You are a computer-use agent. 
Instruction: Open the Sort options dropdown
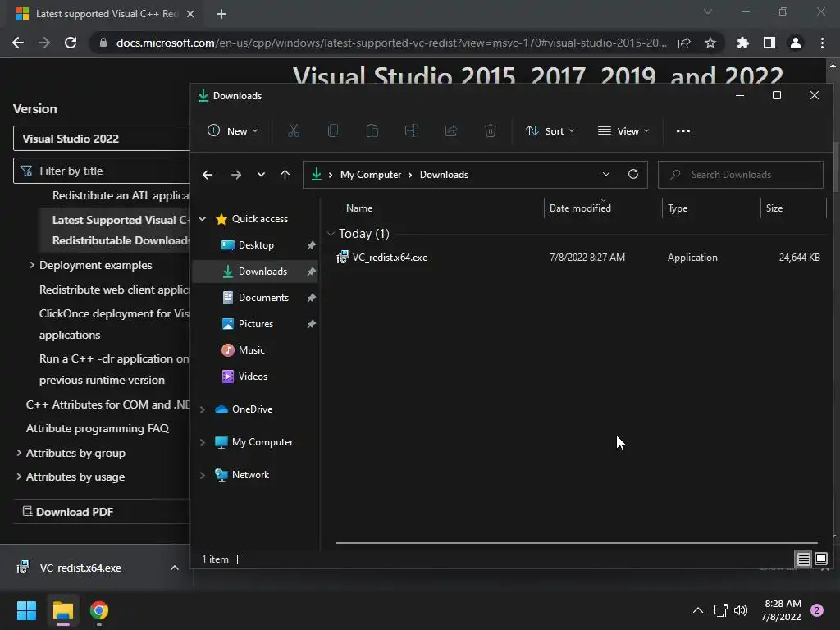pos(550,130)
